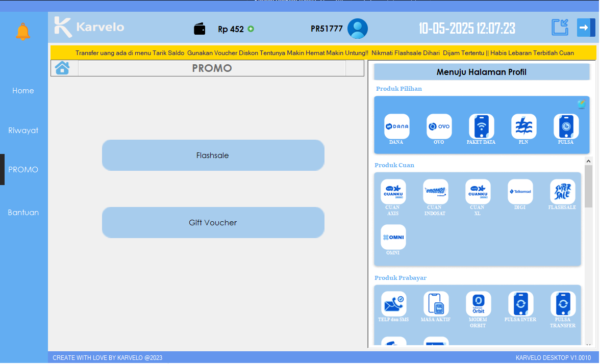
Task: Click the PROMO page title
Action: coord(212,68)
